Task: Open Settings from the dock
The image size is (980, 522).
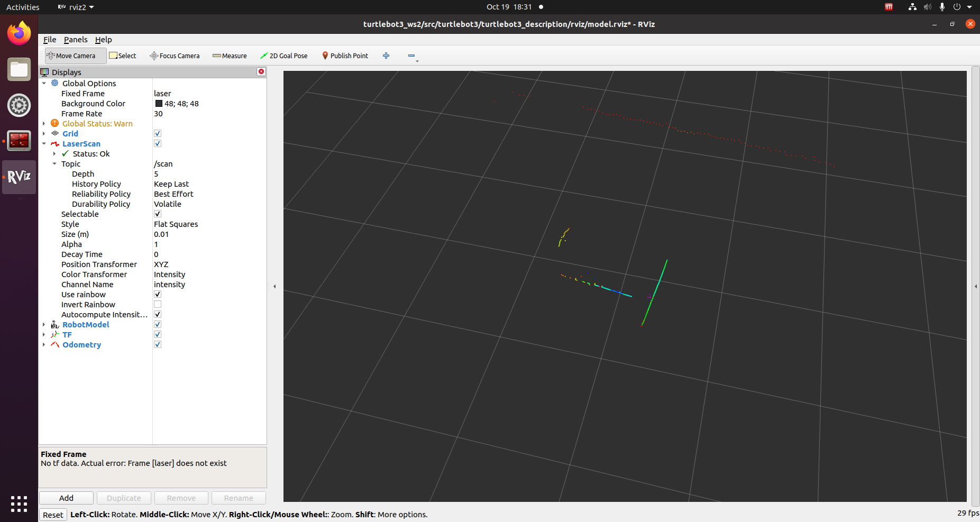Action: point(19,105)
